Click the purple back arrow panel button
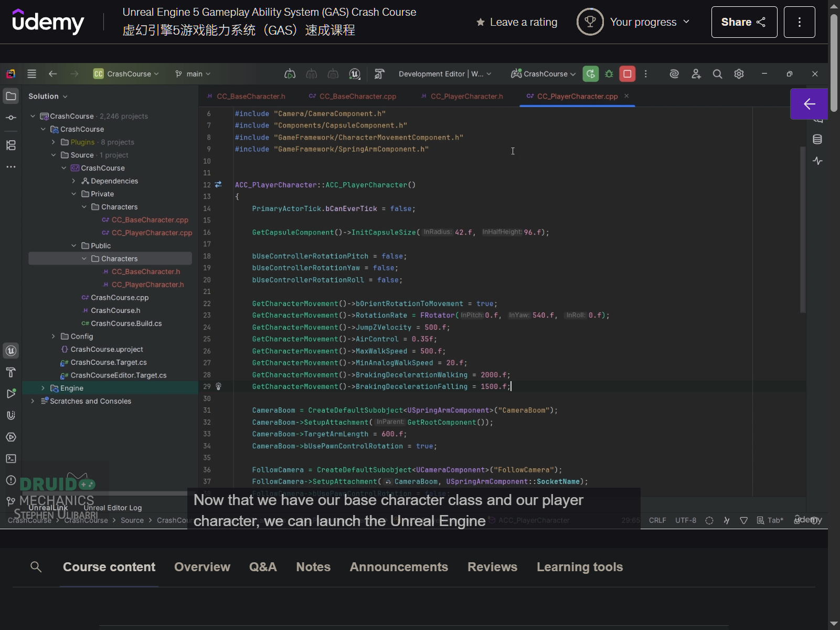The width and height of the screenshot is (840, 630). click(x=809, y=104)
